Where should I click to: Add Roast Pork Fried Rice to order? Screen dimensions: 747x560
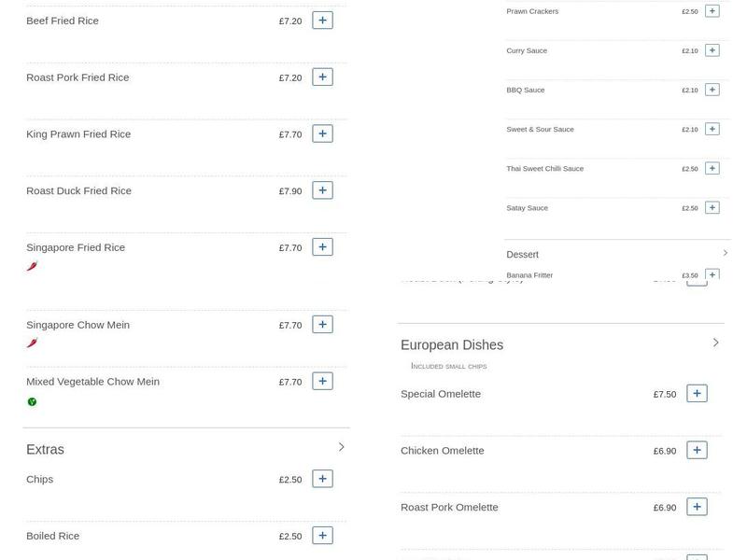coord(322,77)
